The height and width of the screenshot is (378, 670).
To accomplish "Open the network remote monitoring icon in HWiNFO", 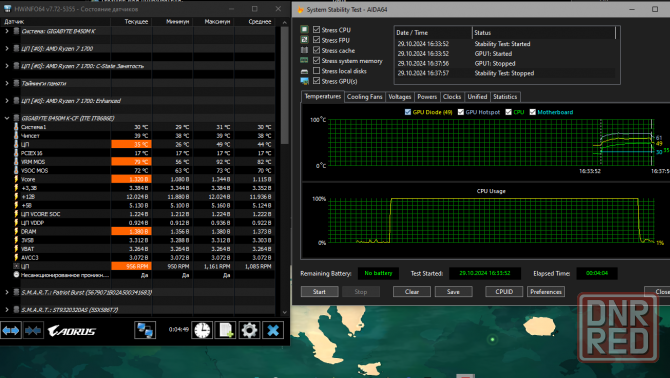I will [x=145, y=330].
